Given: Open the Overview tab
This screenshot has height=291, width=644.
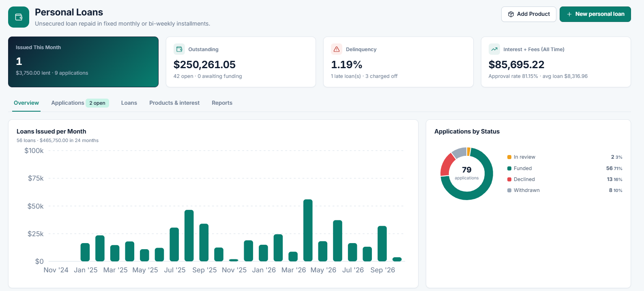Looking at the screenshot, I should 26,103.
